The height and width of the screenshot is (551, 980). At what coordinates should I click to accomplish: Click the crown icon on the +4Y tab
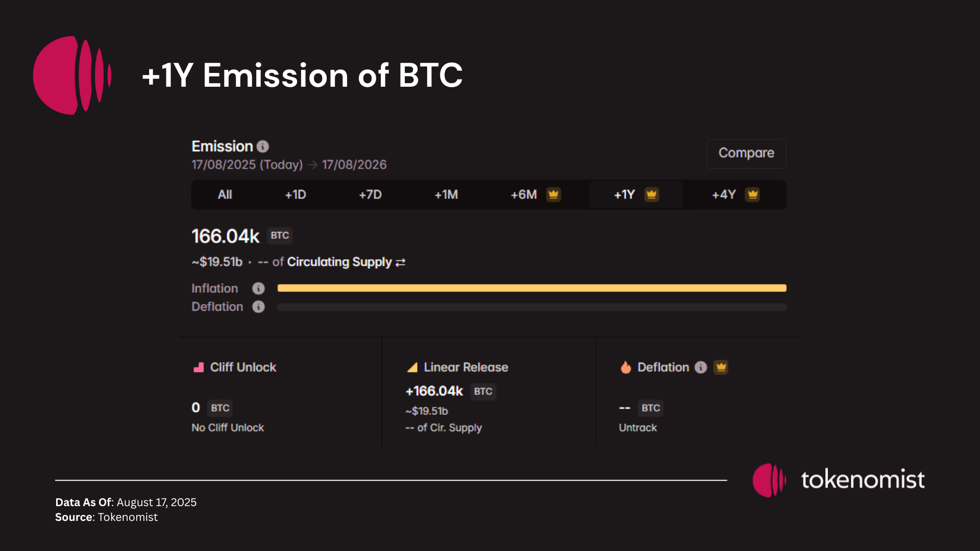pos(752,194)
